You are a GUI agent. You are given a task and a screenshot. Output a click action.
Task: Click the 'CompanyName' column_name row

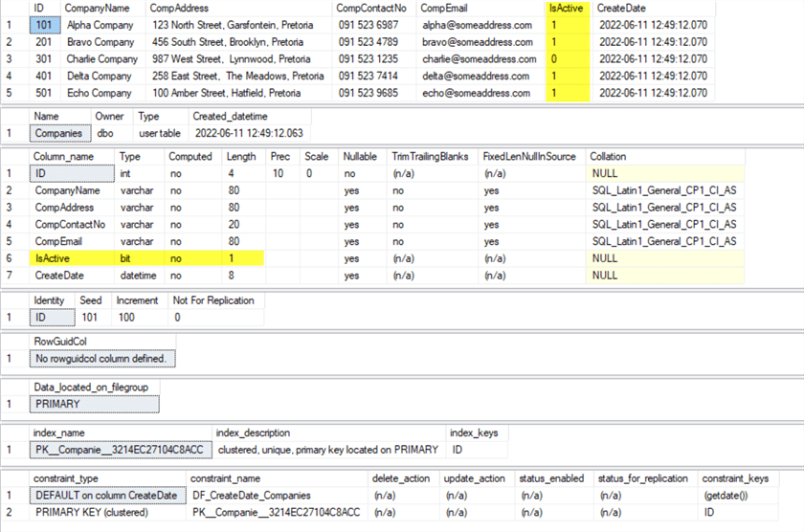[x=67, y=190]
